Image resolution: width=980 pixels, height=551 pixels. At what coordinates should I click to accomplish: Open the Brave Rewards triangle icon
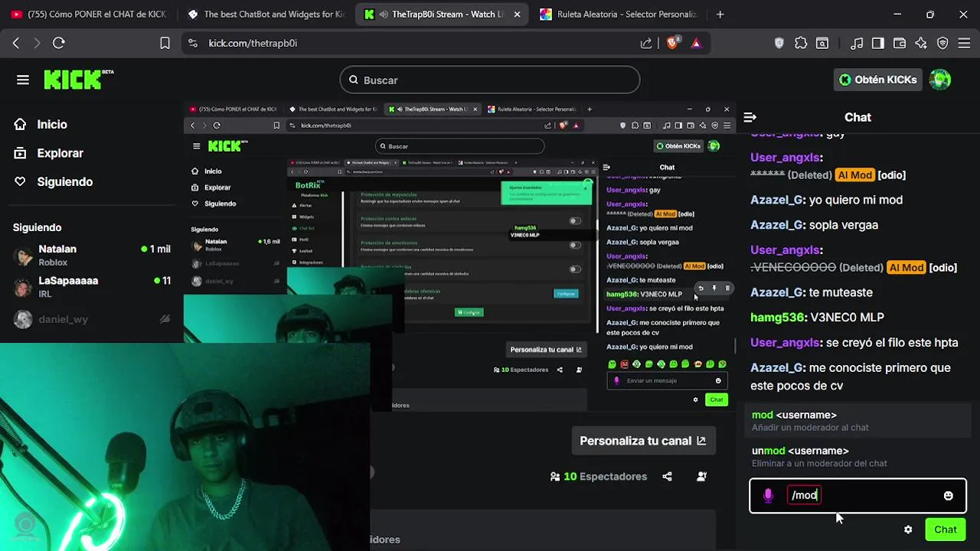[696, 44]
